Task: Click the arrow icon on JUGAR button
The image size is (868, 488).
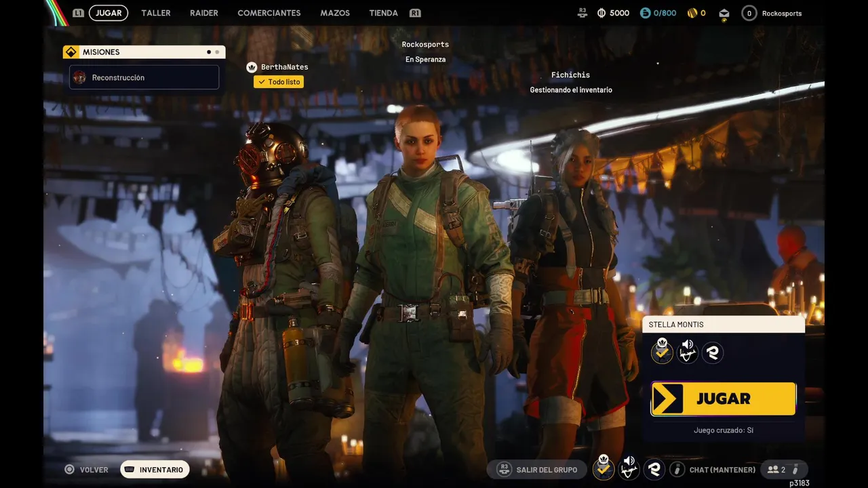Action: click(x=668, y=399)
